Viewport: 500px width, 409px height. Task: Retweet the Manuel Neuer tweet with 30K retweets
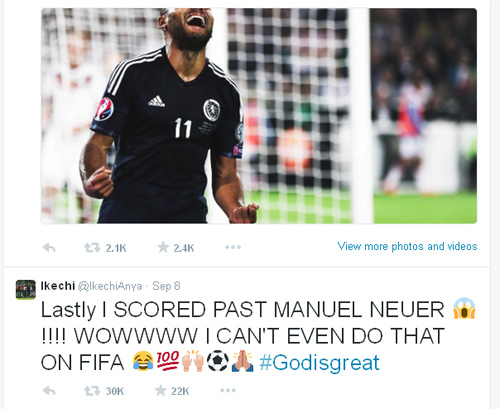coord(92,391)
